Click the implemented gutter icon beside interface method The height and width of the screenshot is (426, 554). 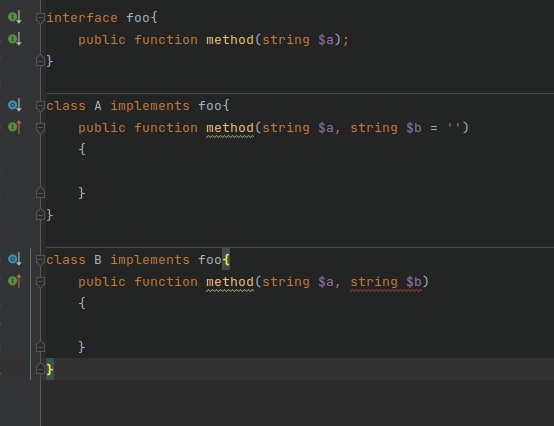click(15, 39)
